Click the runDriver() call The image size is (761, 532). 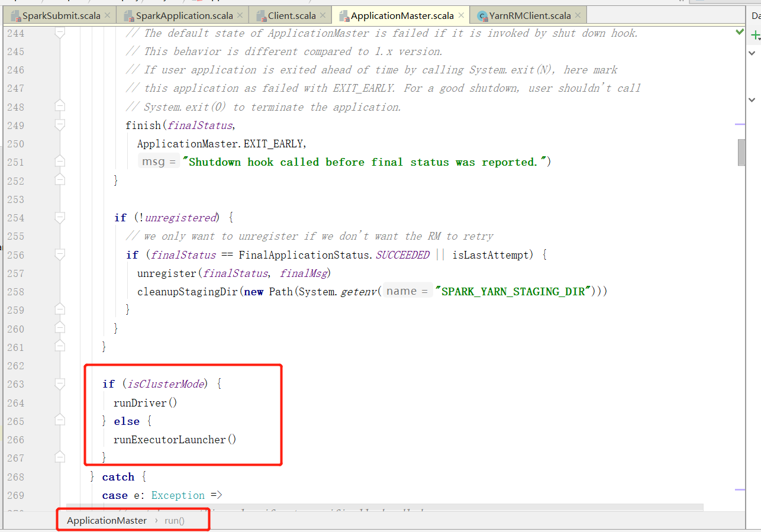pos(146,402)
